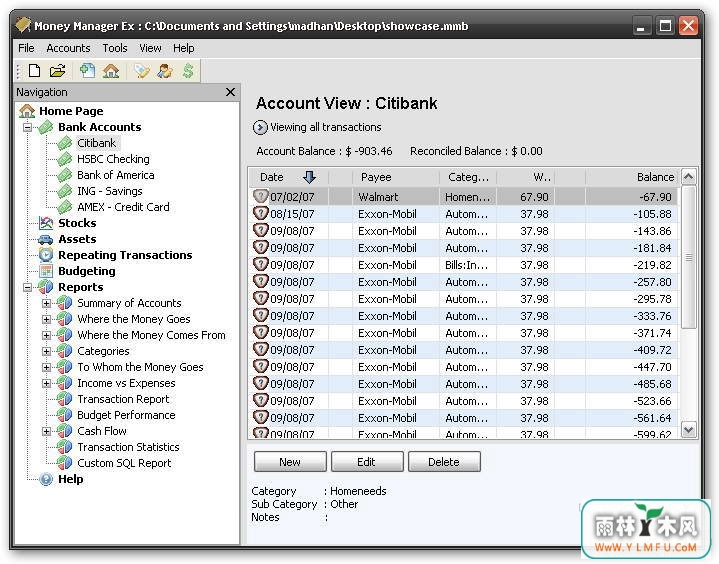Click the round arrow icon beside Viewing all transactions
Screen dimensions: 719x564
click(x=260, y=127)
